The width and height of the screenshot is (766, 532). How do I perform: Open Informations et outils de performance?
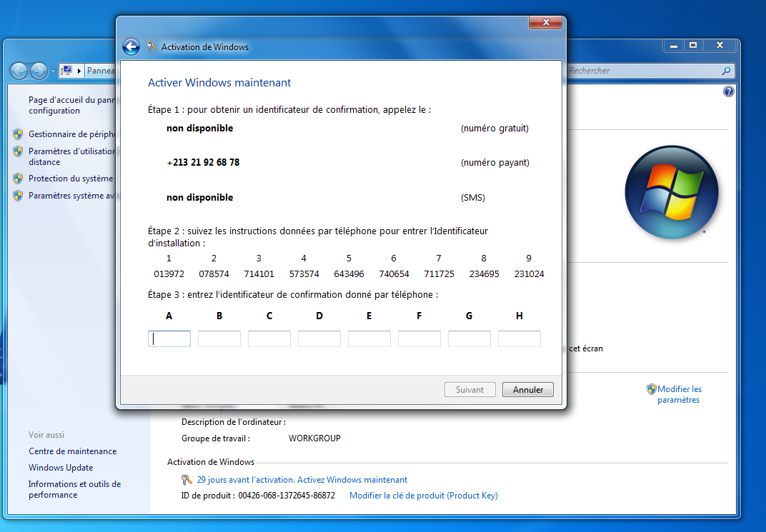click(75, 490)
